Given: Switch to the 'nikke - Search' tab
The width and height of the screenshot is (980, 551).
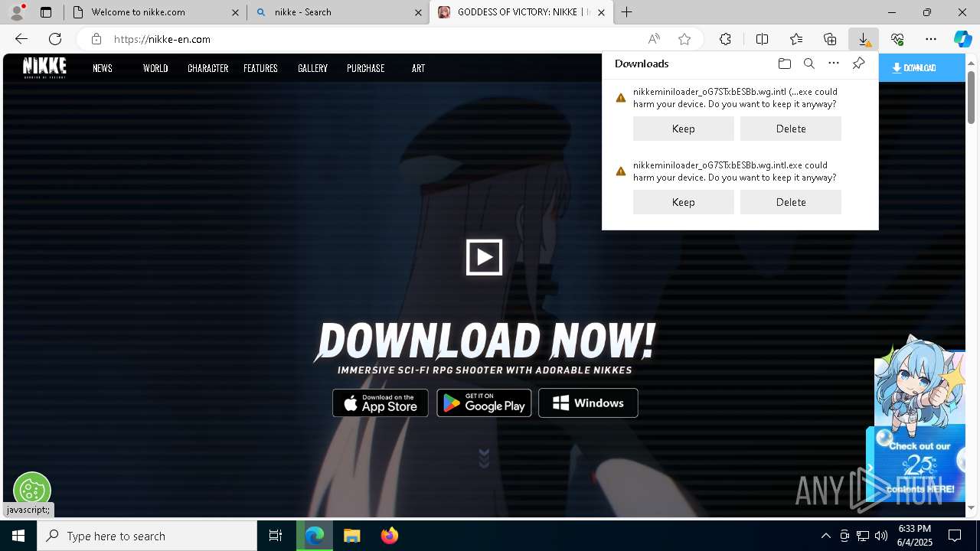Looking at the screenshot, I should [x=338, y=12].
